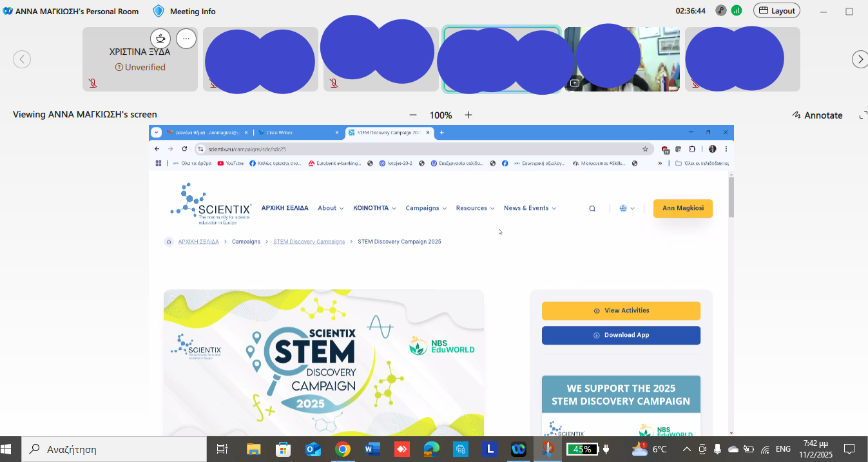Click the coffee cup icon on ΧΡΙΣΤΙΝΑ ΞΥΔΑ's tile
868x462 pixels.
(x=160, y=39)
